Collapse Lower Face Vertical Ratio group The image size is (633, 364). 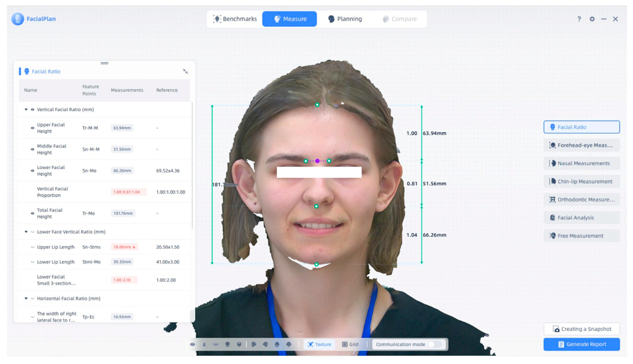tap(26, 232)
